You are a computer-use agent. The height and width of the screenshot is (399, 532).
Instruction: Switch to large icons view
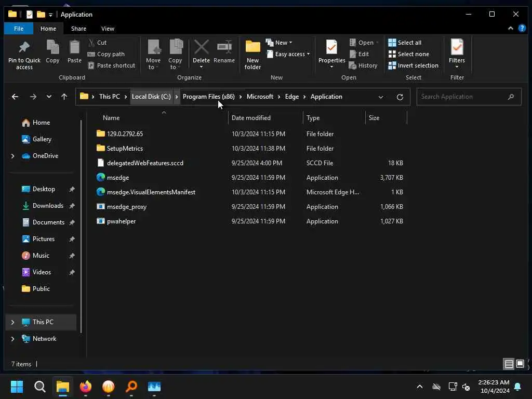point(520,364)
